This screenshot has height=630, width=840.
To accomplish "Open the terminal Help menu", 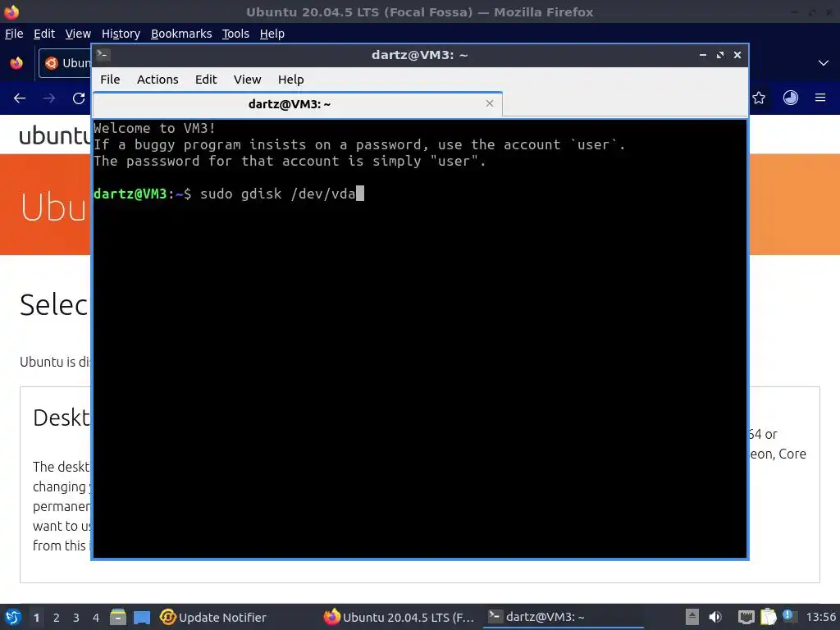I will (x=291, y=80).
